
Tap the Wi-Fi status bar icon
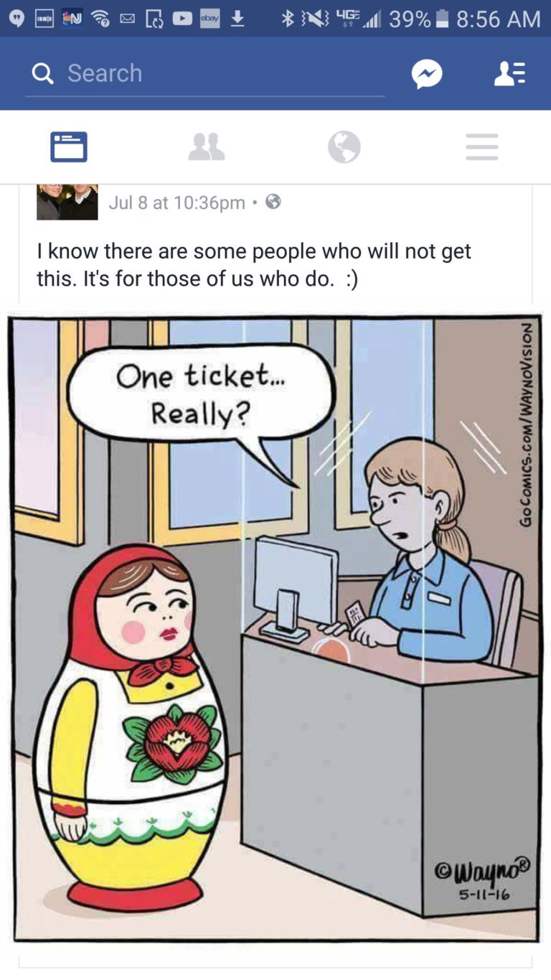point(100,20)
